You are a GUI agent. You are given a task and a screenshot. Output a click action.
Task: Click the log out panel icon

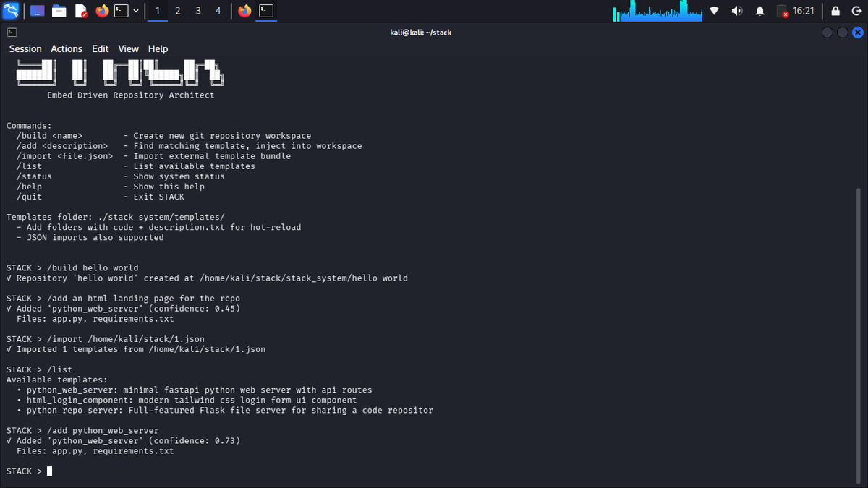click(x=856, y=11)
